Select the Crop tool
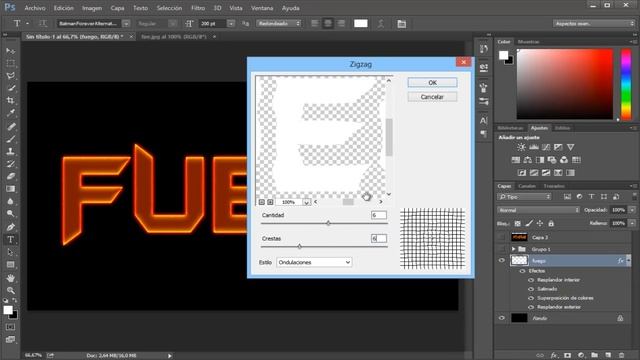This screenshot has height=360, width=640. click(11, 100)
